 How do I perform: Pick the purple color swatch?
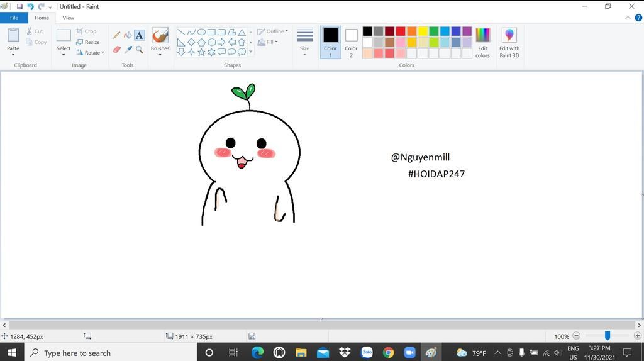point(467,31)
